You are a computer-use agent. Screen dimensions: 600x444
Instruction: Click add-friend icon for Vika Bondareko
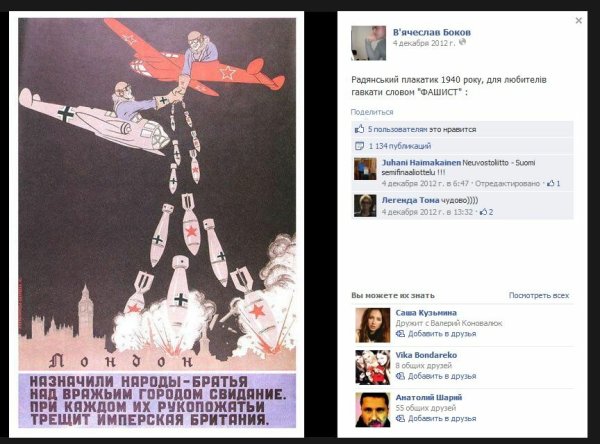(x=400, y=376)
